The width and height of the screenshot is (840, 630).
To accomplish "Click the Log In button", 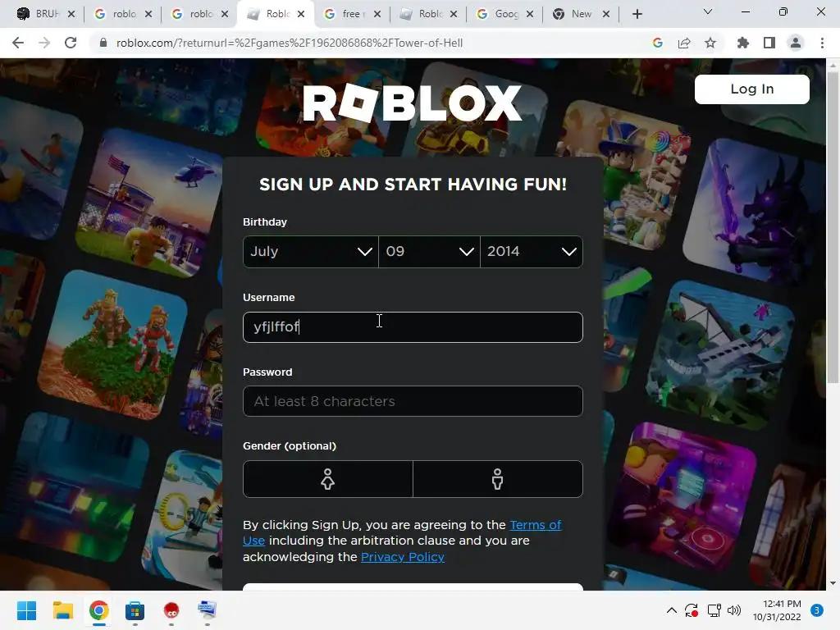I will point(752,89).
